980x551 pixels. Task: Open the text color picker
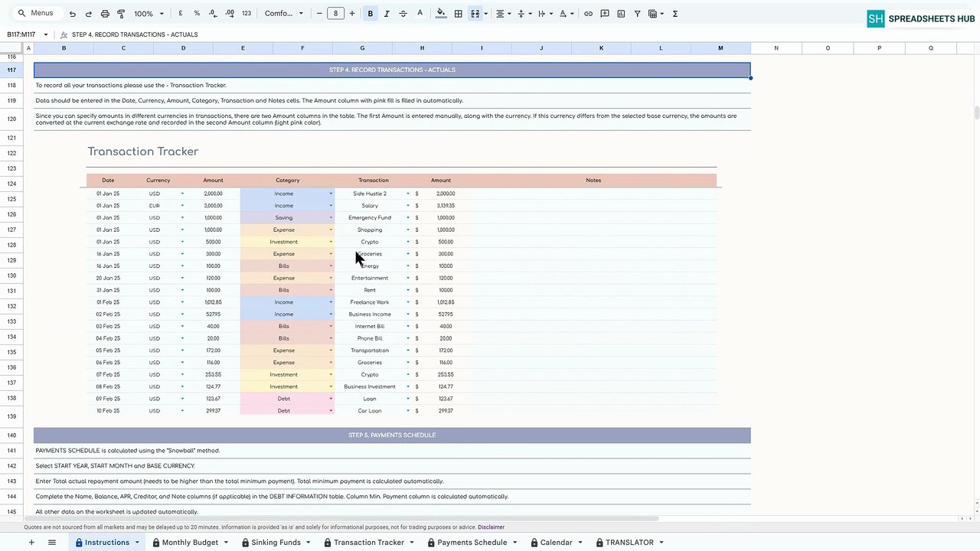[x=420, y=14]
